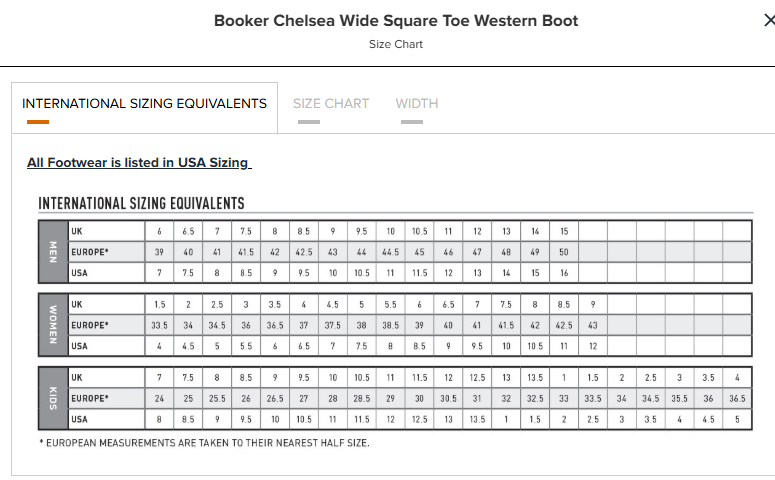Close the size chart dialog
This screenshot has height=480, width=775.
tap(769, 20)
